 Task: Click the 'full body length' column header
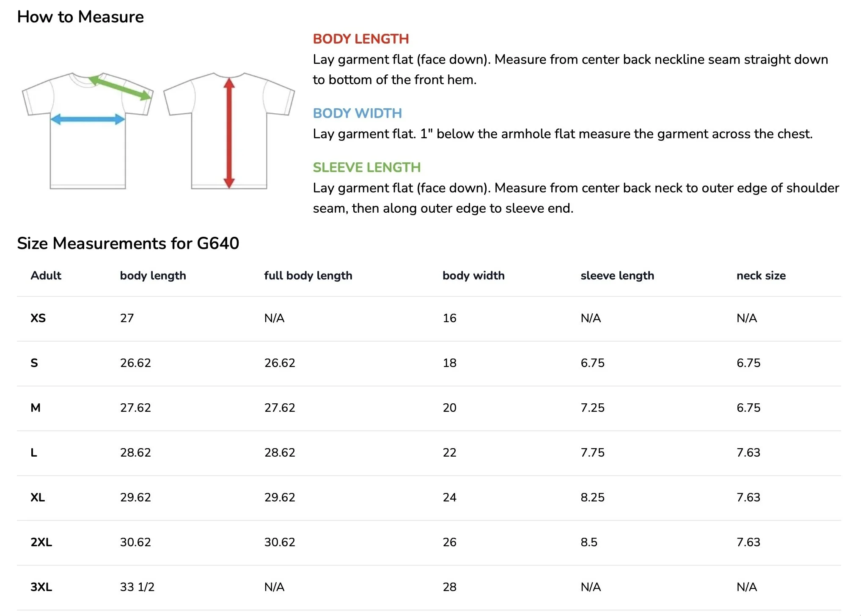308,276
